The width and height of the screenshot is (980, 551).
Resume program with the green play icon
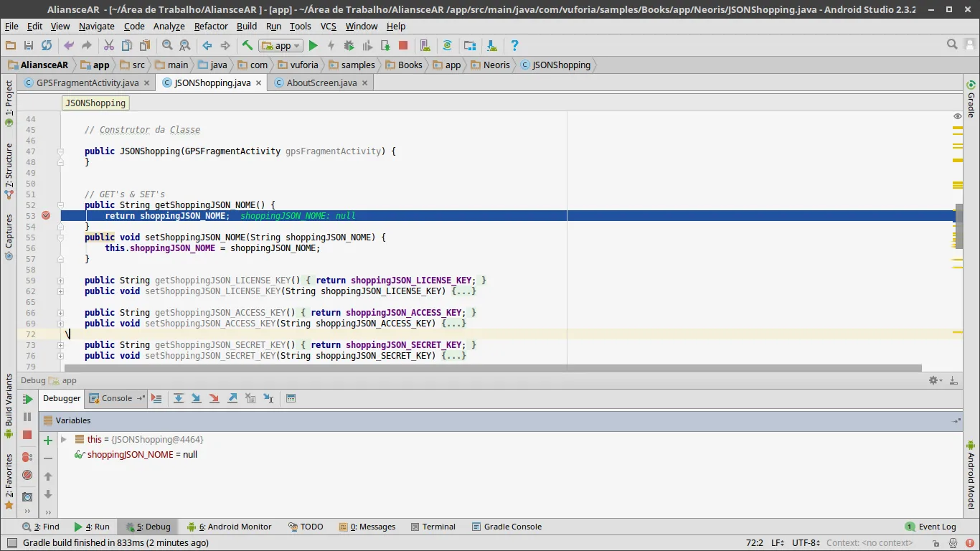tap(27, 399)
